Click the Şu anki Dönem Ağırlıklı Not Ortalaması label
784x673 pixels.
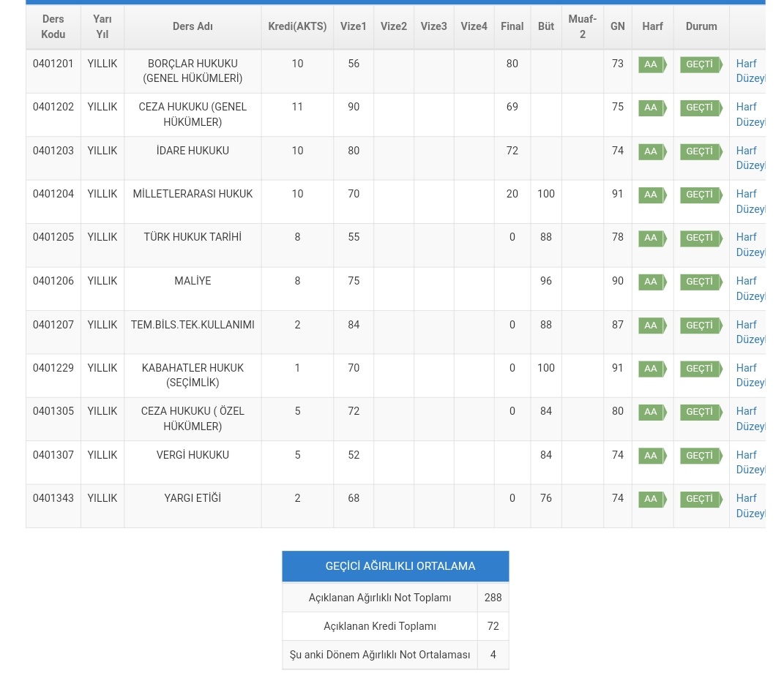(379, 655)
